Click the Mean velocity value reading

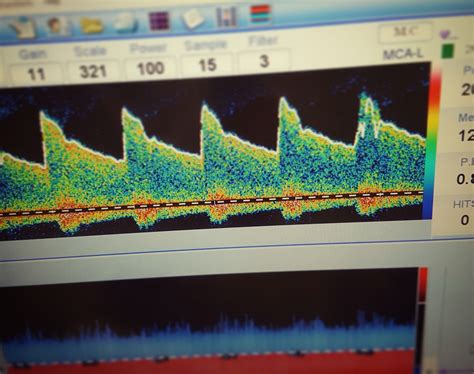466,136
